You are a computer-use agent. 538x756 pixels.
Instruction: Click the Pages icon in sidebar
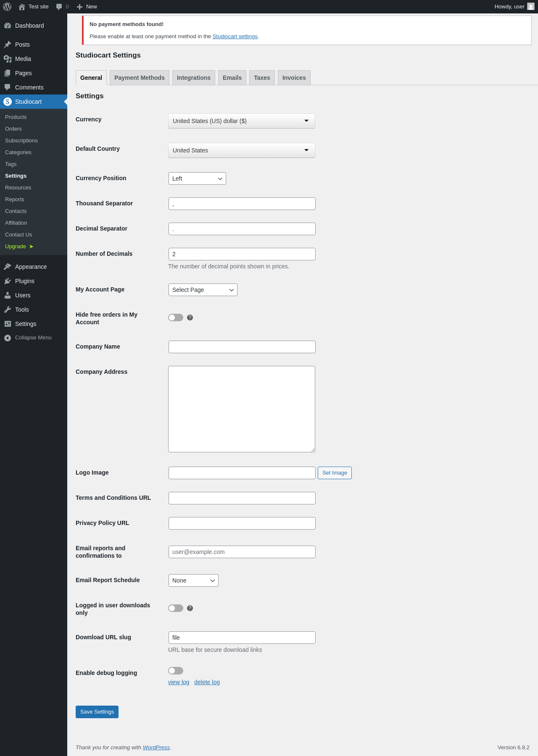pos(8,73)
